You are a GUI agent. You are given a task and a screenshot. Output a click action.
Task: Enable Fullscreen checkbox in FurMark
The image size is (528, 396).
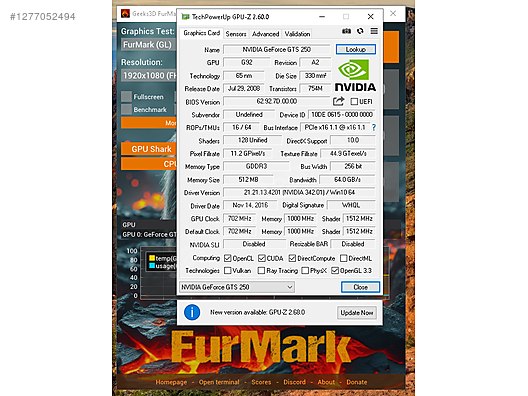126,97
